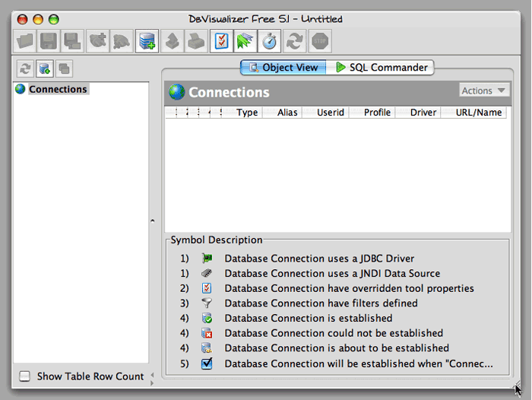Create new database connection from main toolbar
This screenshot has width=532, height=400.
(147, 41)
